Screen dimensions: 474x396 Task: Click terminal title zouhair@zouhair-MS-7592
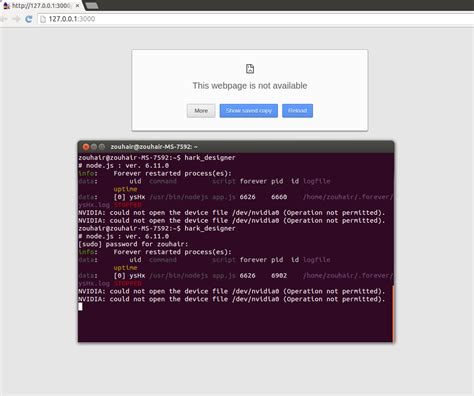pyautogui.click(x=154, y=147)
